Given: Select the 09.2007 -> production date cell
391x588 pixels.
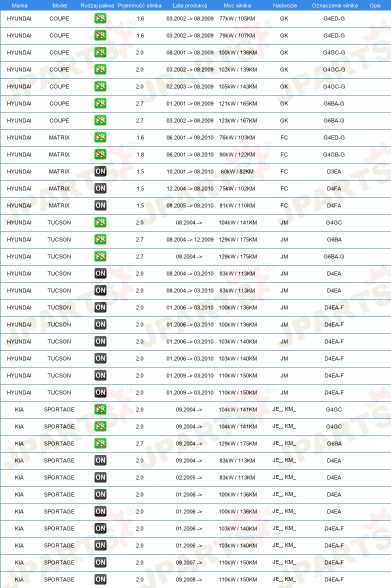Looking at the screenshot, I should [x=189, y=562].
